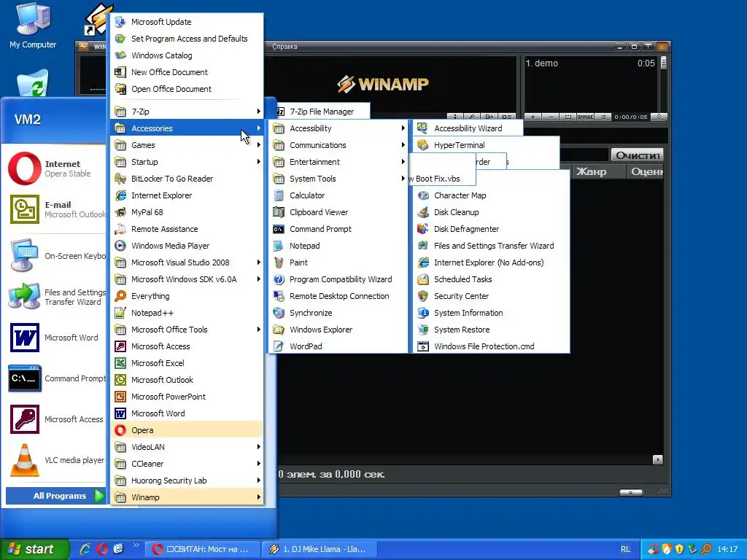Open Internet Explorer (No Add-ons)
Screen dimensions: 747x560
pyautogui.click(x=491, y=262)
